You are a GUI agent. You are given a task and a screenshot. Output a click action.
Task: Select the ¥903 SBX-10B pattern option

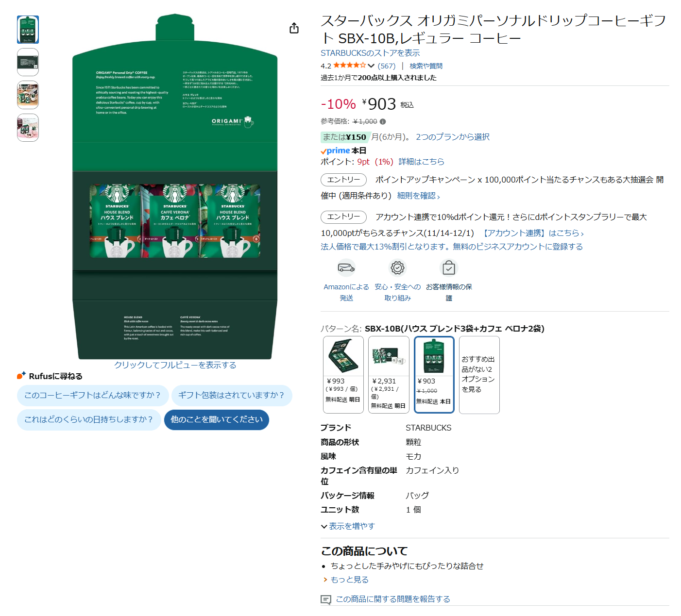coord(434,374)
